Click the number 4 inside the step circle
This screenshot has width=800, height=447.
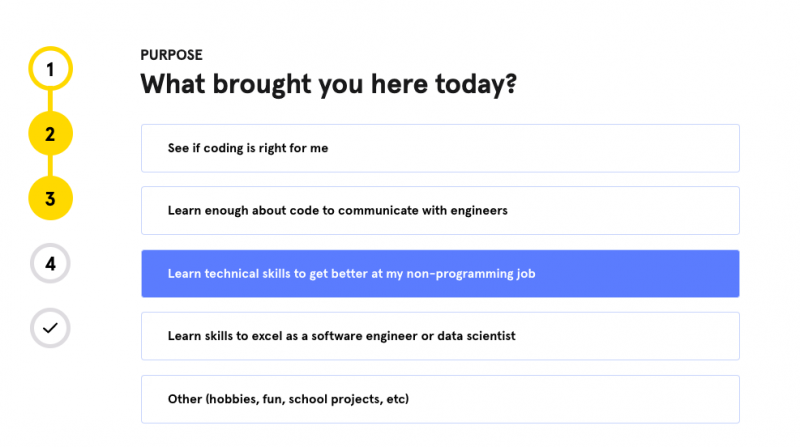click(50, 264)
